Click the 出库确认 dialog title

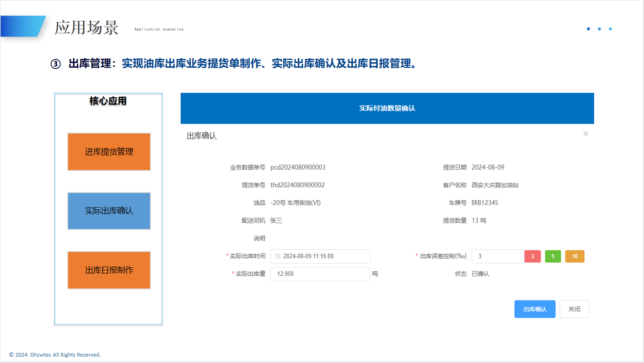coord(202,136)
